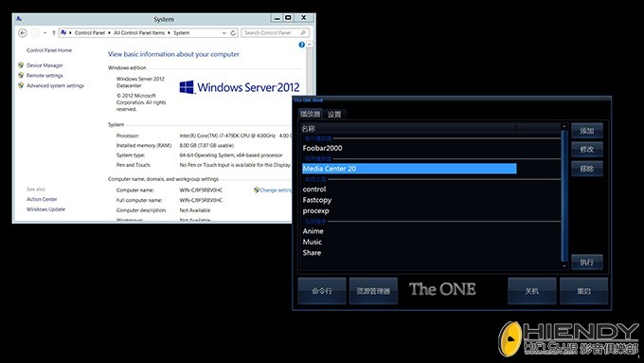Click the 添加 button
Viewport: 644px width, 363px height.
coord(587,131)
